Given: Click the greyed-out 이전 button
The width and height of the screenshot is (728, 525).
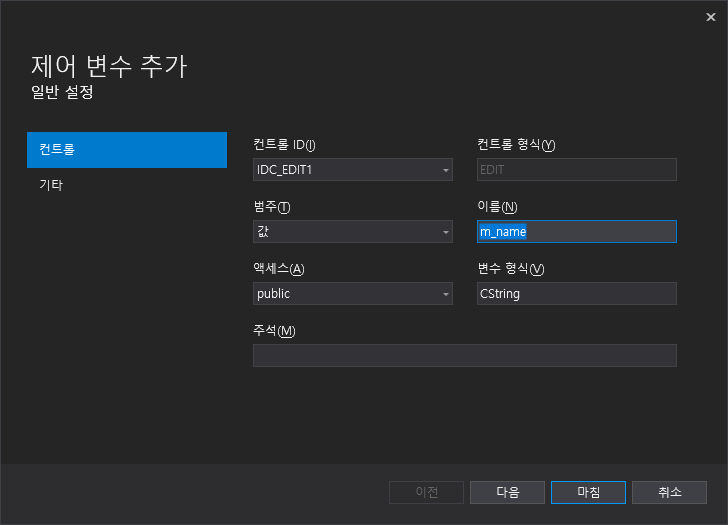Looking at the screenshot, I should pos(426,492).
